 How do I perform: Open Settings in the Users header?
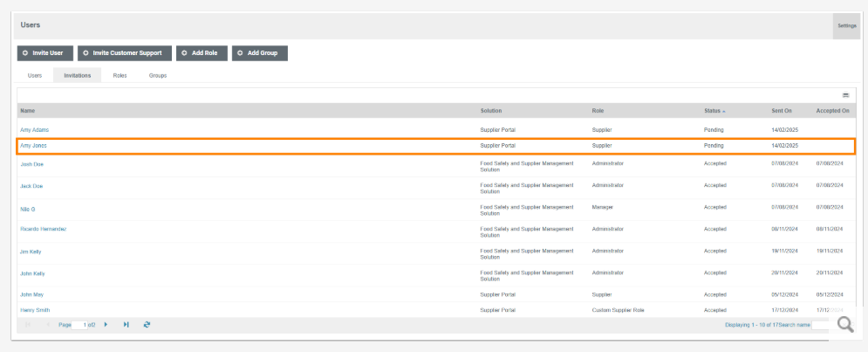tap(847, 26)
